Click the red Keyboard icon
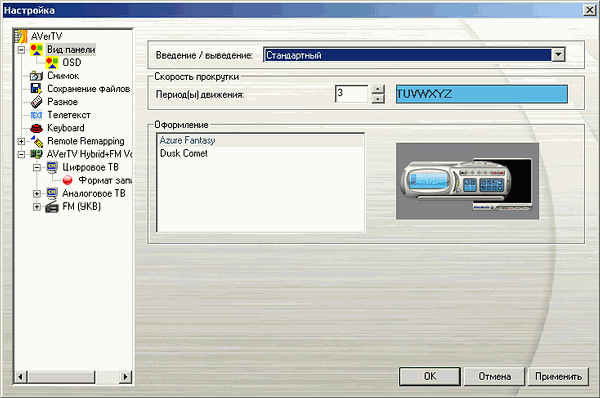The image size is (600, 398). [x=36, y=128]
